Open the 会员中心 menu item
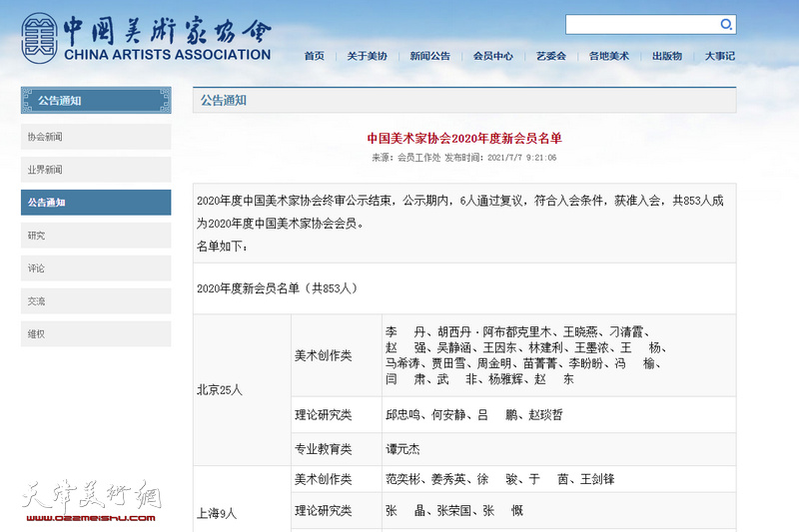The width and height of the screenshot is (799, 532). (x=492, y=56)
